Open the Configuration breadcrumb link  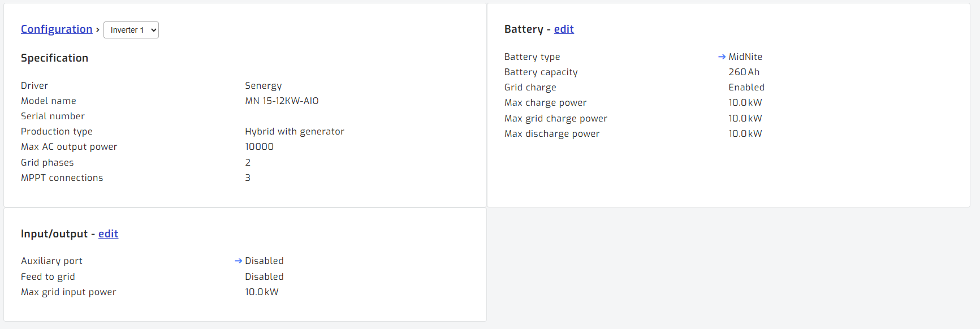57,29
